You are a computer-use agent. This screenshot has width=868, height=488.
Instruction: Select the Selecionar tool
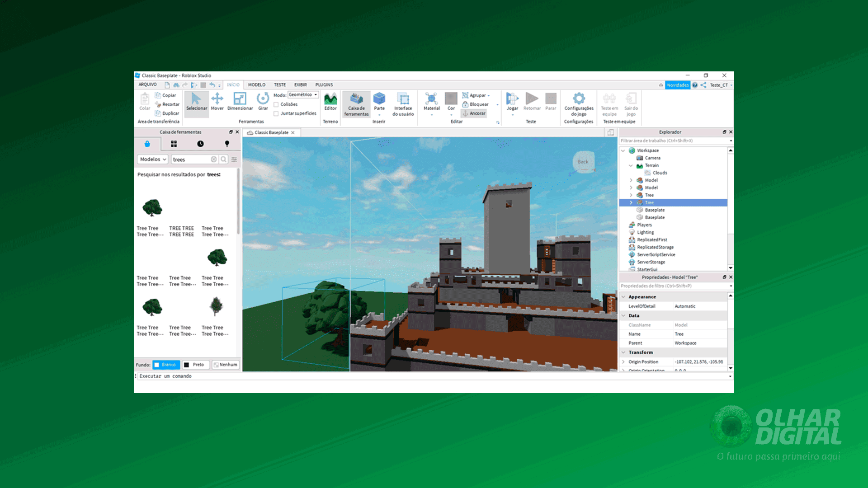click(196, 103)
